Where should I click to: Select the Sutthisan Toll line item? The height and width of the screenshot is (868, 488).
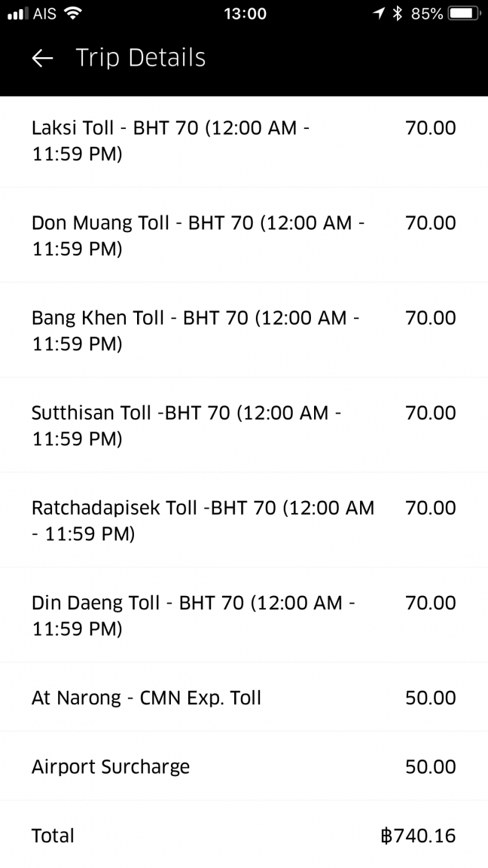tap(244, 425)
